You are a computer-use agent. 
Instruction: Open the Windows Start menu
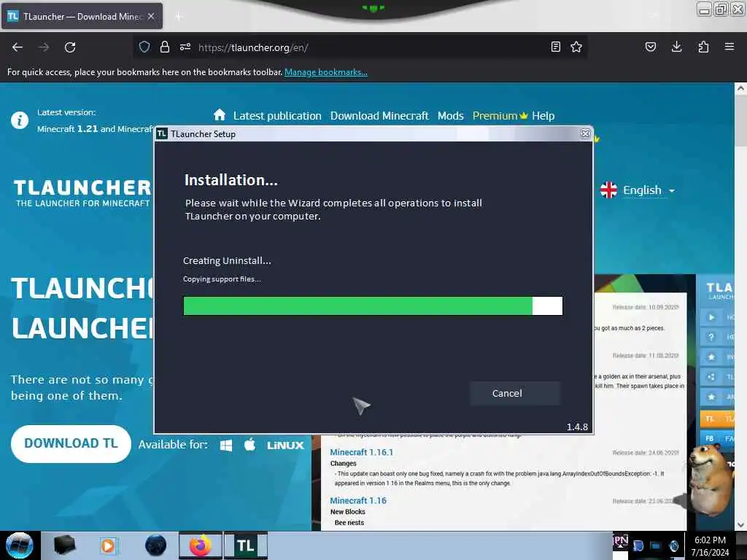click(20, 545)
